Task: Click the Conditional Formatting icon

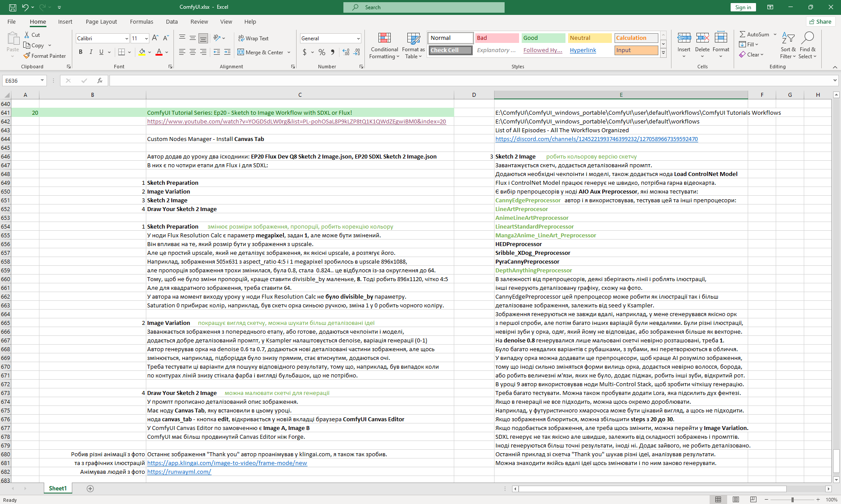Action: [x=384, y=38]
